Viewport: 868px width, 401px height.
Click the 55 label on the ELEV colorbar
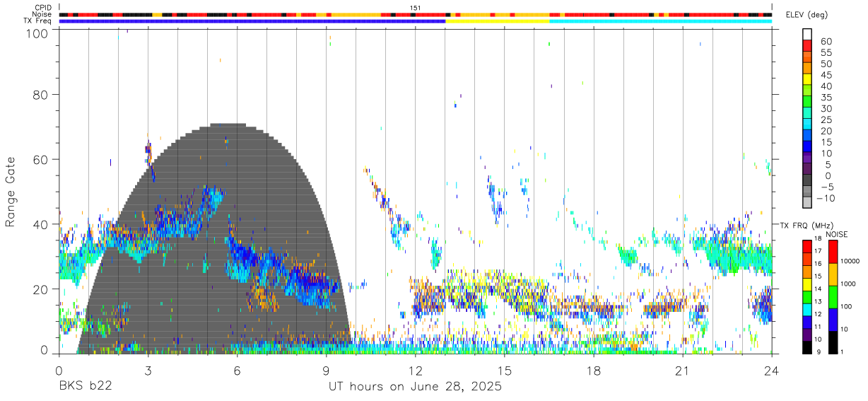[x=825, y=52]
